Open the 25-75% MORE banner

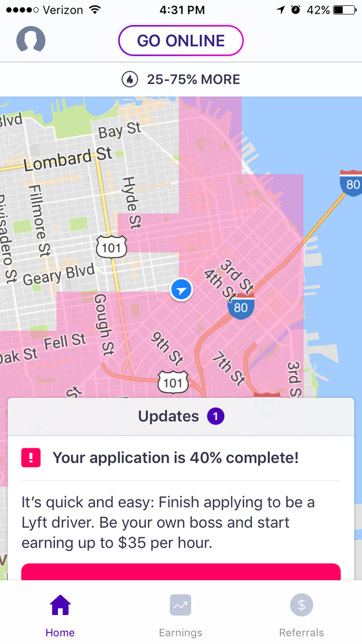pos(181,79)
